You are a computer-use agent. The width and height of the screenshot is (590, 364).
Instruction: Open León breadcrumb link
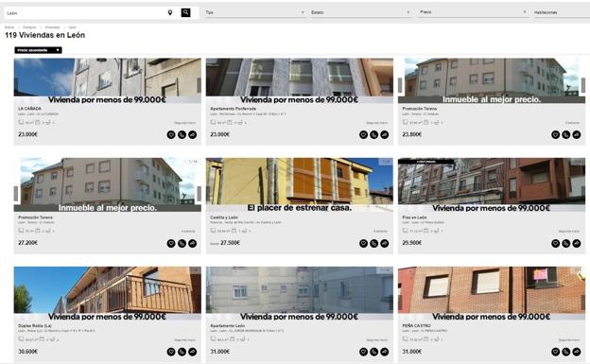[72, 27]
